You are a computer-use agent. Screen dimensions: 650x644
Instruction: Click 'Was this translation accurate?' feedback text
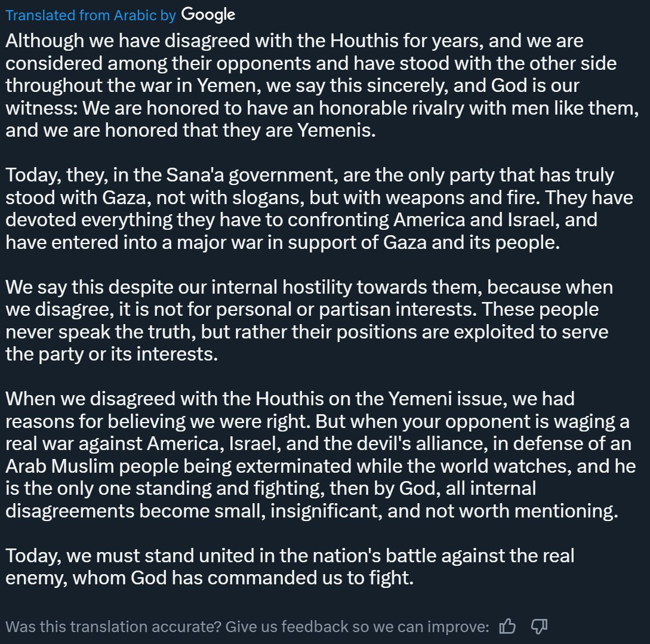tap(113, 627)
